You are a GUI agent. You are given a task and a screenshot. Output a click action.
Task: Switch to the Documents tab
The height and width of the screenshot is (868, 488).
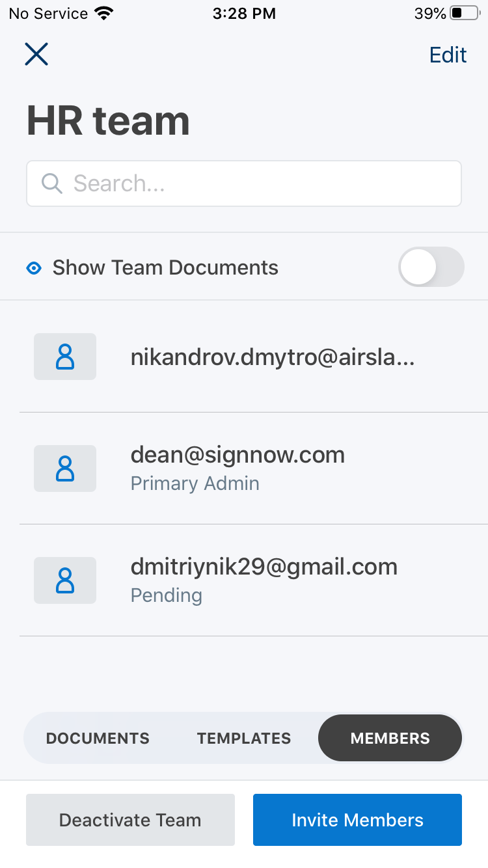click(98, 739)
